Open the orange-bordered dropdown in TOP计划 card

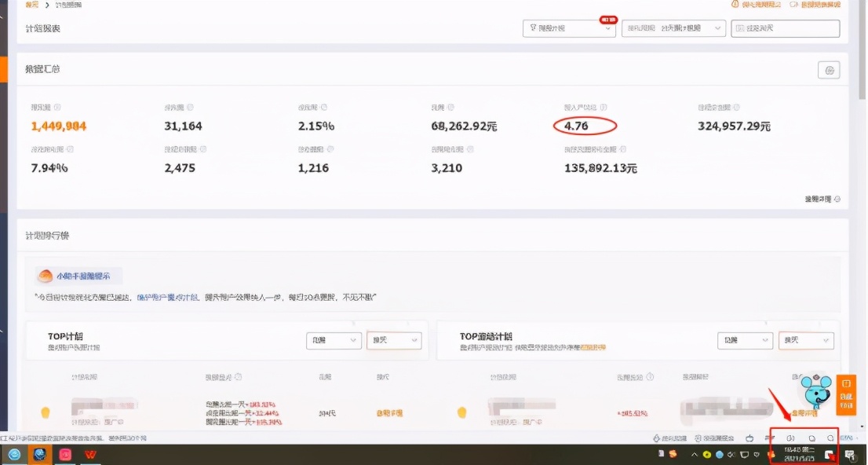tap(394, 340)
